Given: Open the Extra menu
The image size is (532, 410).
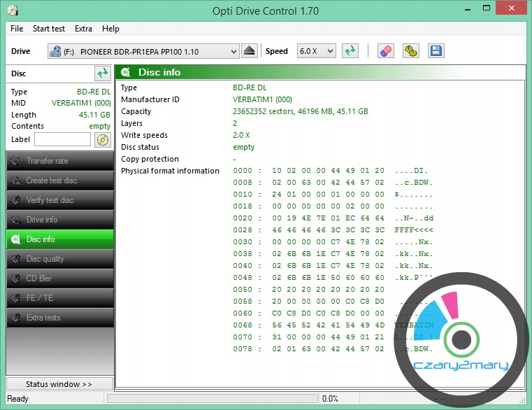Looking at the screenshot, I should (83, 29).
